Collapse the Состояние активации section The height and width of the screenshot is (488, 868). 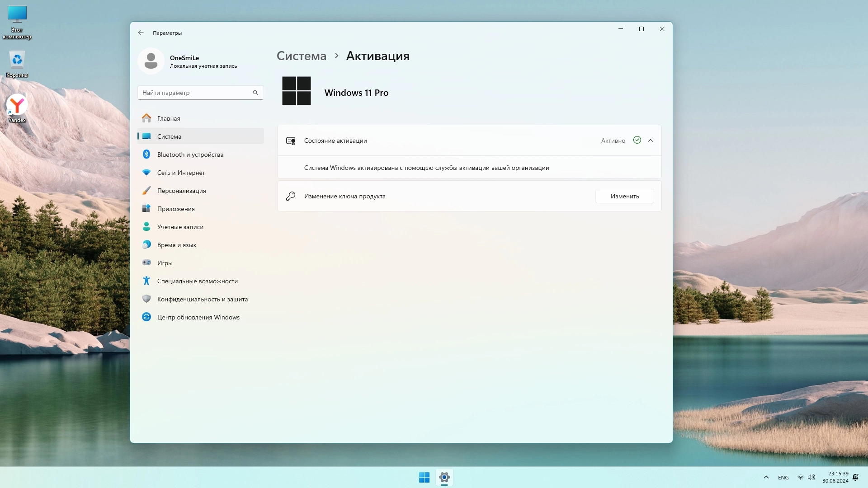[651, 141]
